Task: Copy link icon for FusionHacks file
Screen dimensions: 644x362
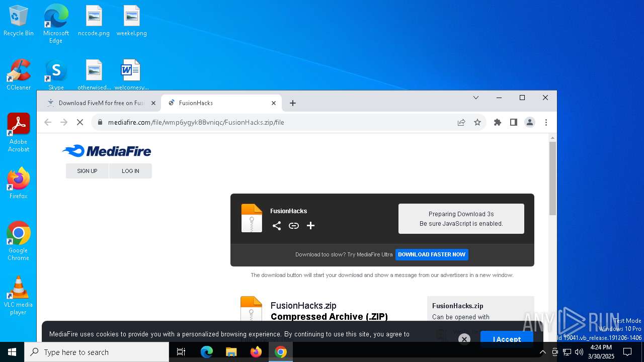Action: [294, 226]
